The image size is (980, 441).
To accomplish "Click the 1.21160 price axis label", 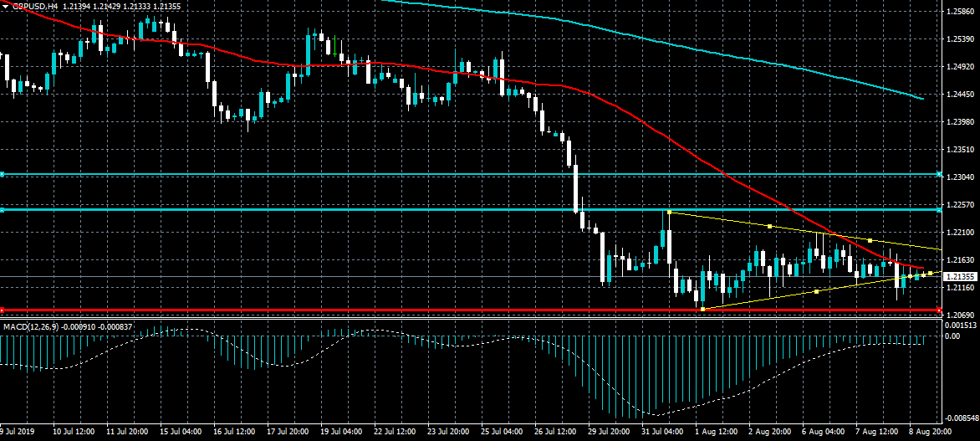I will tap(961, 288).
